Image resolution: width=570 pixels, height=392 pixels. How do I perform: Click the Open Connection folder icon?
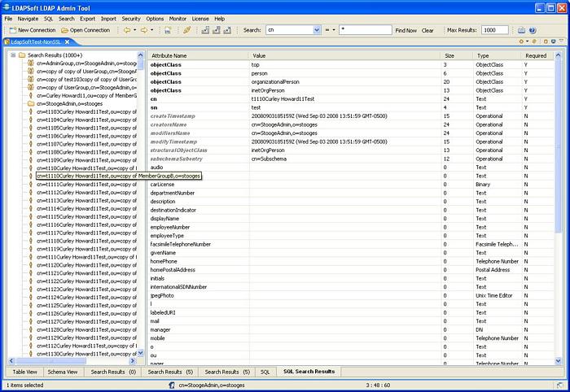pyautogui.click(x=64, y=30)
